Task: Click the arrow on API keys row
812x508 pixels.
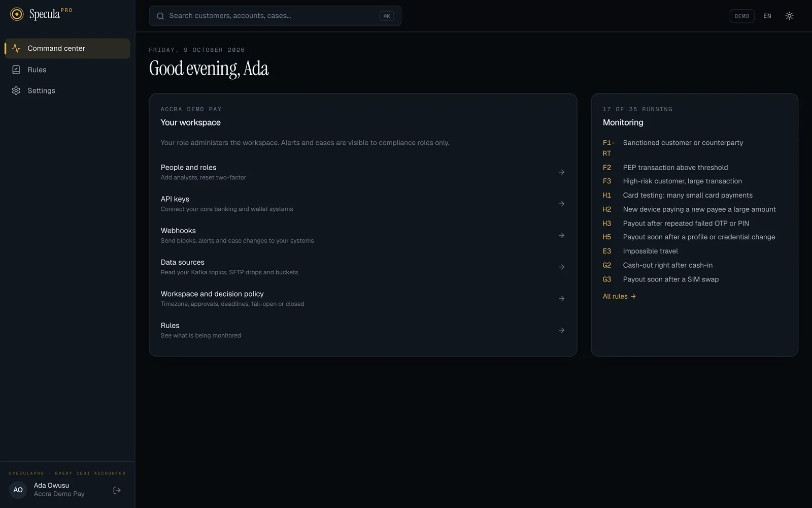Action: point(561,204)
